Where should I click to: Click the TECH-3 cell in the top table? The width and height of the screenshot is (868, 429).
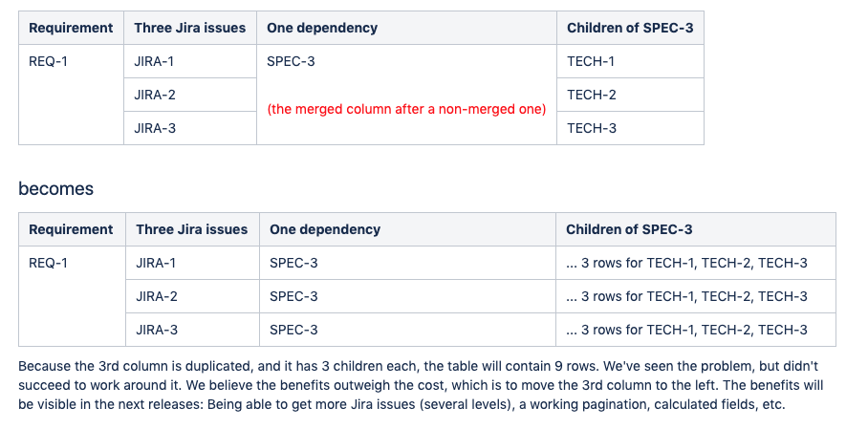coord(591,128)
